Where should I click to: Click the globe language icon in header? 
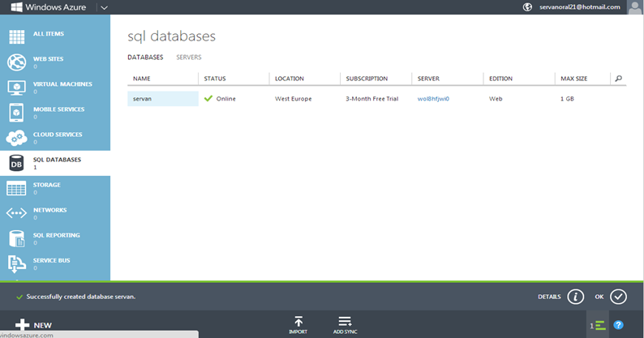click(x=527, y=7)
